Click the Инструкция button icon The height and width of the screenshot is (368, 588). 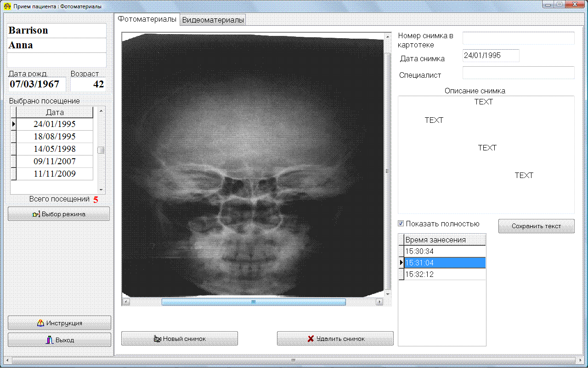[40, 323]
